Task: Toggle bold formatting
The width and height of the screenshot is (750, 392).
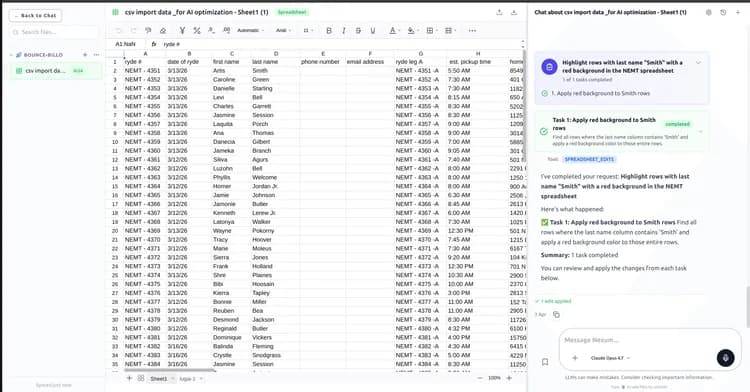Action: click(x=329, y=31)
